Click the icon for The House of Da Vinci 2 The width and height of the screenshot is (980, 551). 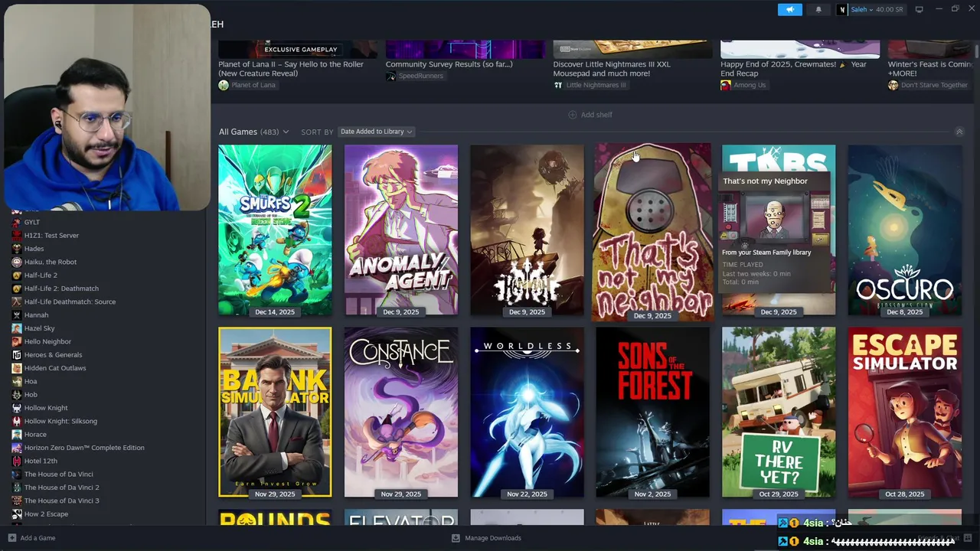[x=17, y=487]
